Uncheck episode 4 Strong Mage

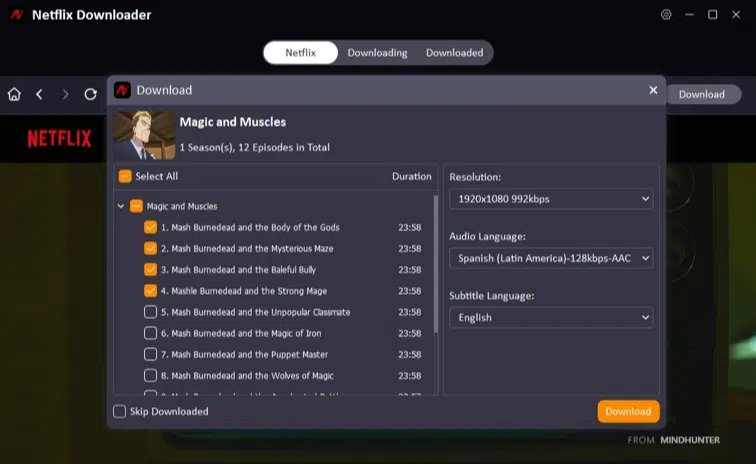(150, 291)
